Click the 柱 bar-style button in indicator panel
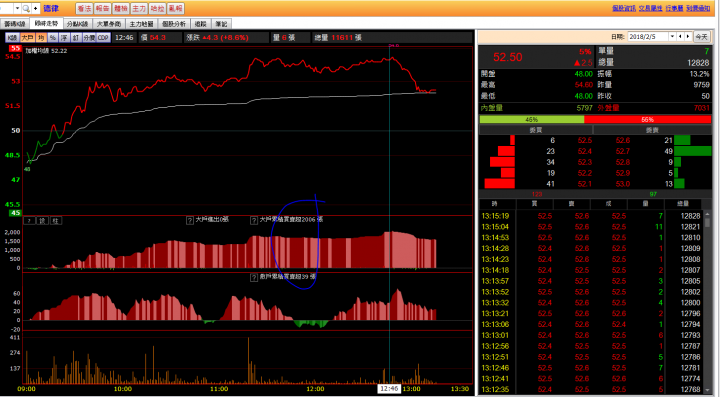The width and height of the screenshot is (720, 397). pos(56,221)
